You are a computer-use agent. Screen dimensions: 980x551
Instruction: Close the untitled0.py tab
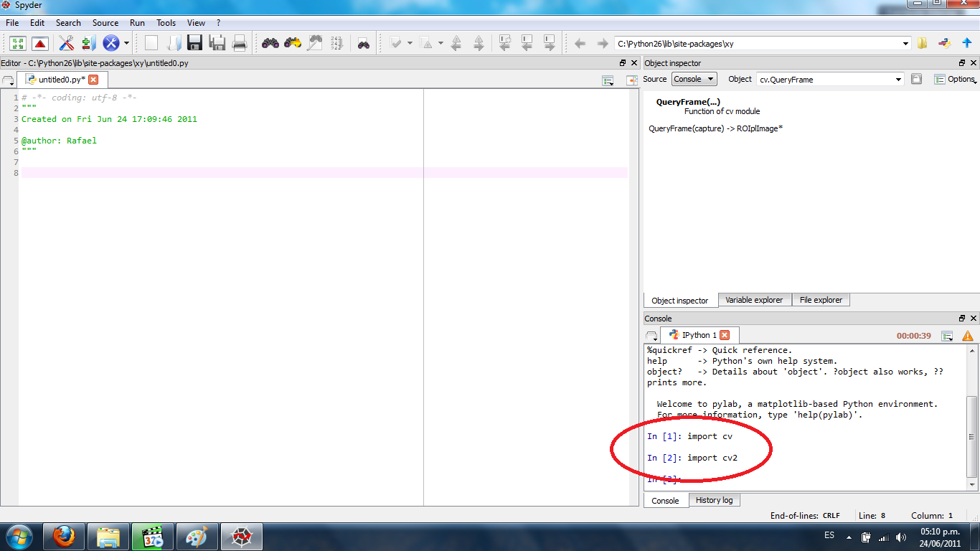point(93,80)
